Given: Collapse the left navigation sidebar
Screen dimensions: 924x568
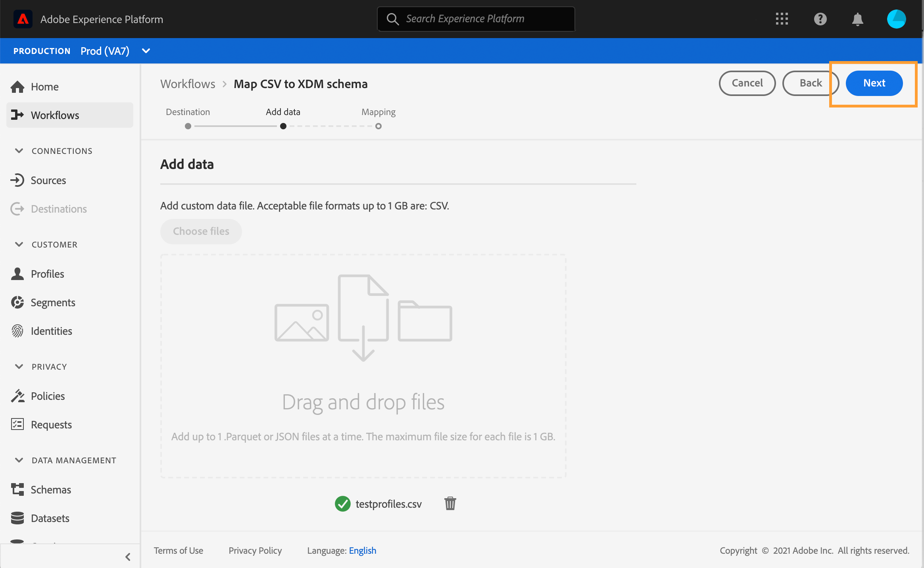Looking at the screenshot, I should [x=128, y=557].
